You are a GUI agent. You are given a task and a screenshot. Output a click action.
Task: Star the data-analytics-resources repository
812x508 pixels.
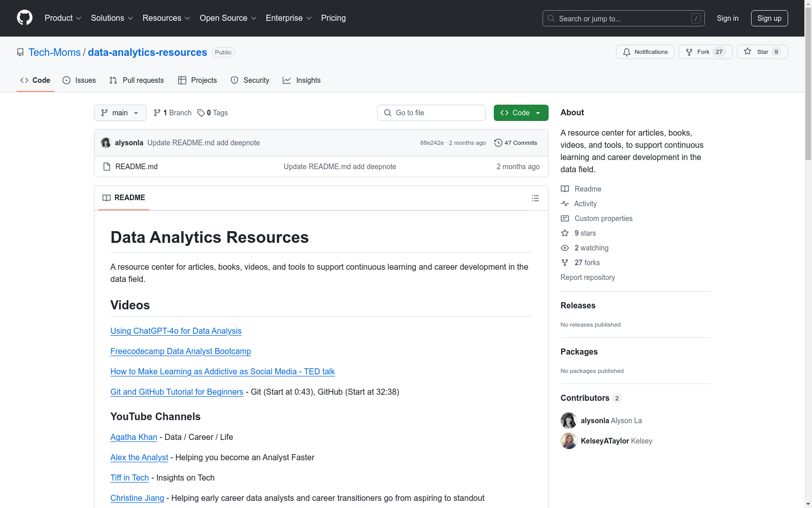[x=762, y=52]
